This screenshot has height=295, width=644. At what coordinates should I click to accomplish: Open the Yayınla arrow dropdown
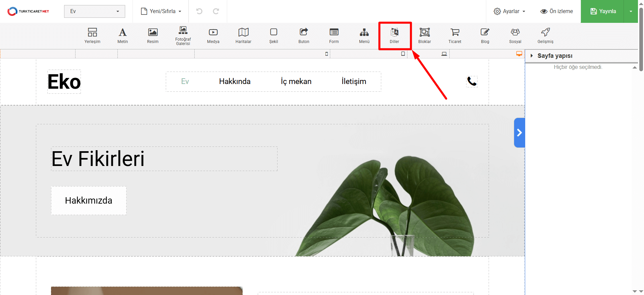click(631, 11)
